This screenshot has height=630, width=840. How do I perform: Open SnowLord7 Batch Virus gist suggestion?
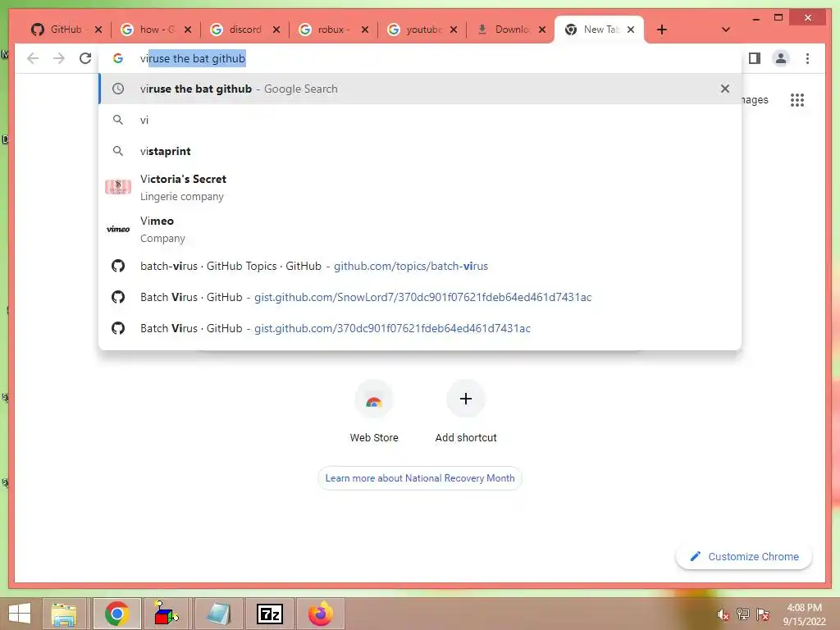tap(420, 297)
